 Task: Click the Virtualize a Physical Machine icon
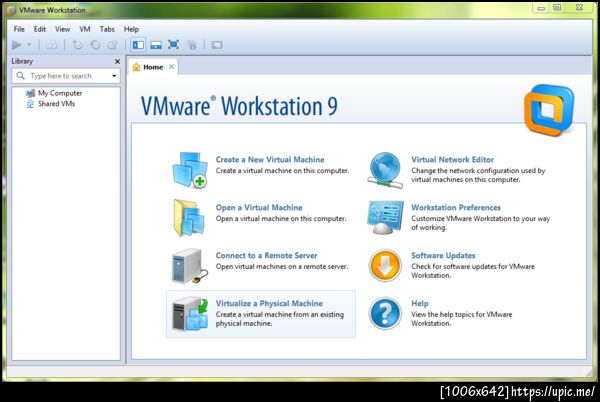coord(190,314)
